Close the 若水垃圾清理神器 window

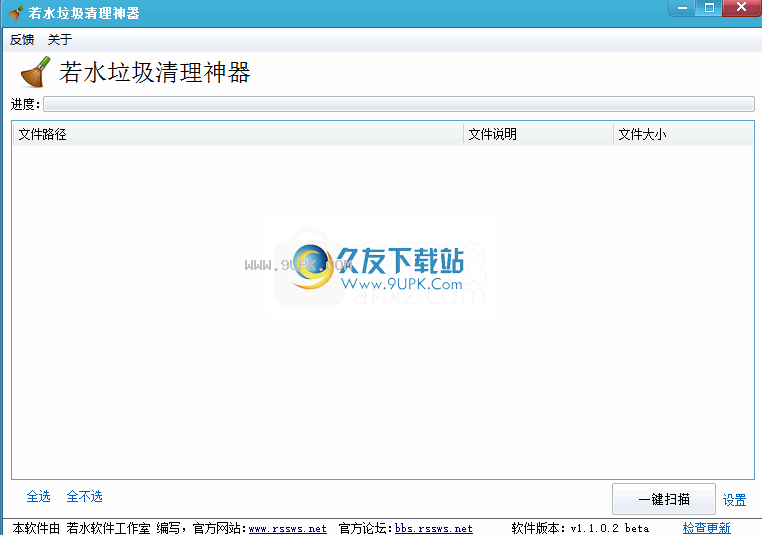(x=742, y=8)
